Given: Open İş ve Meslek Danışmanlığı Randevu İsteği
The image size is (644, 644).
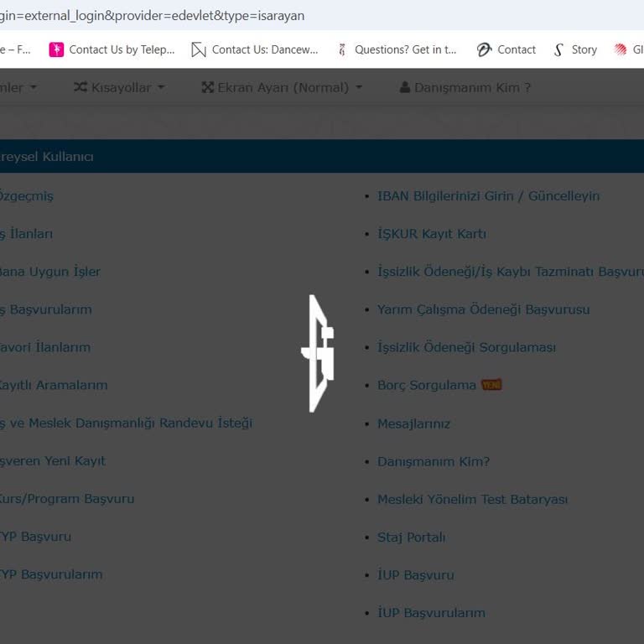Looking at the screenshot, I should 126,423.
